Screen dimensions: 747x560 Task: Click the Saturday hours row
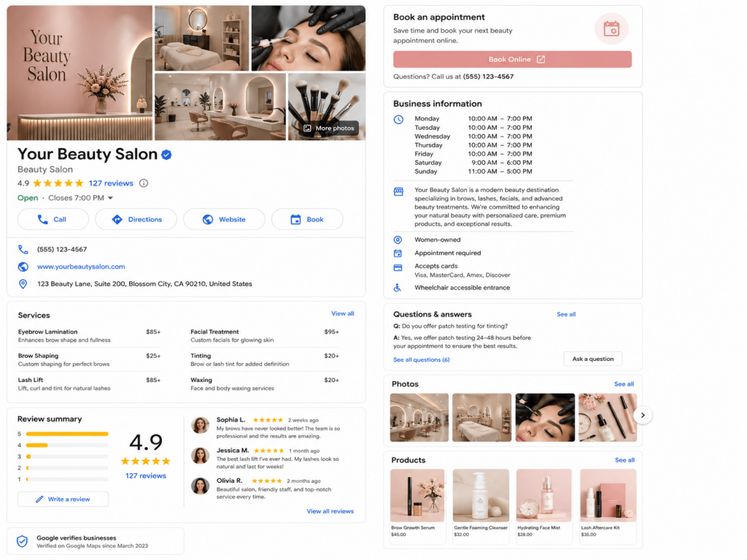pyautogui.click(x=473, y=163)
